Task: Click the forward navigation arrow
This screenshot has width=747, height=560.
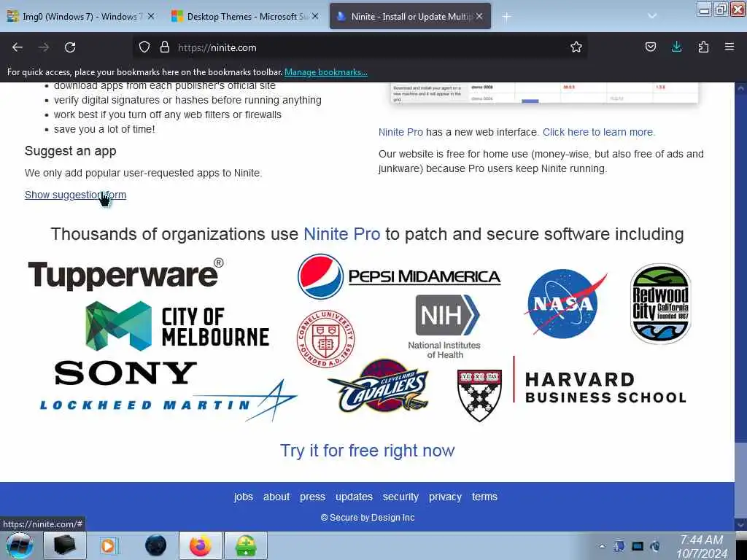Action: point(43,47)
